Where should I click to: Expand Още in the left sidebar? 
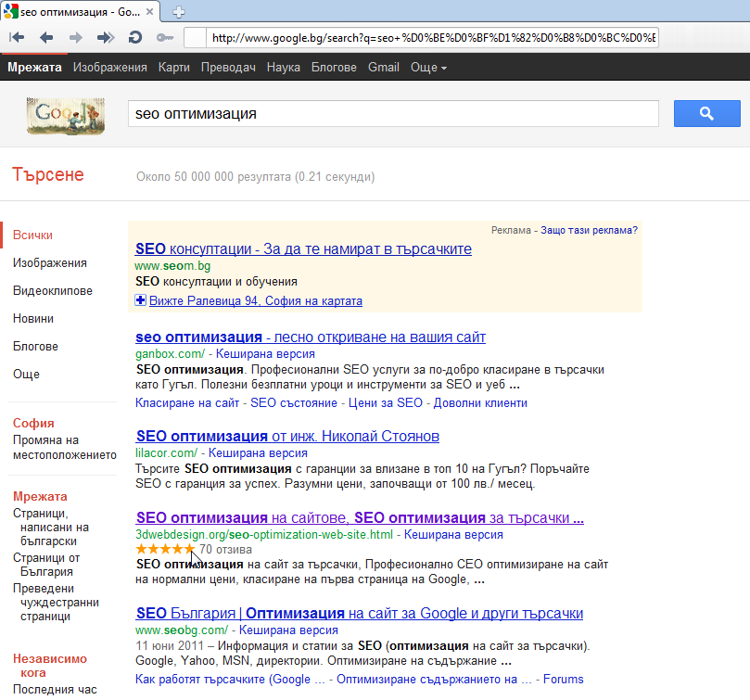(26, 375)
